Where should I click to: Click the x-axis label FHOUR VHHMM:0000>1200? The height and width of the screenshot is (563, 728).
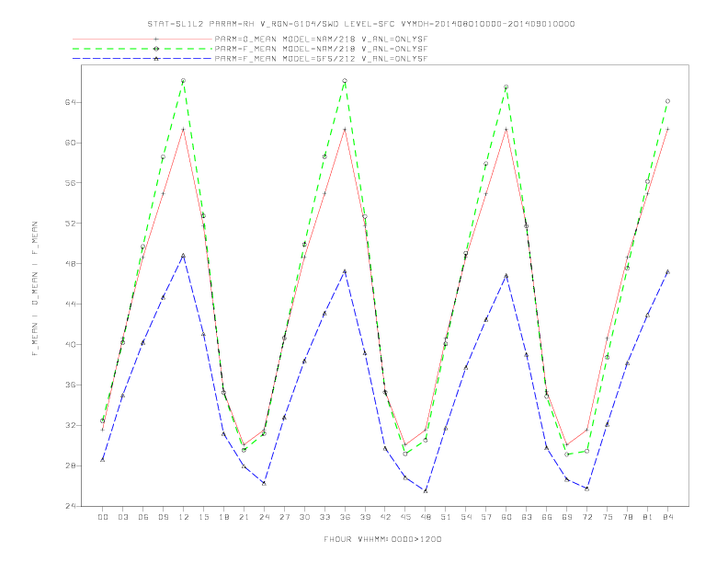coord(382,539)
